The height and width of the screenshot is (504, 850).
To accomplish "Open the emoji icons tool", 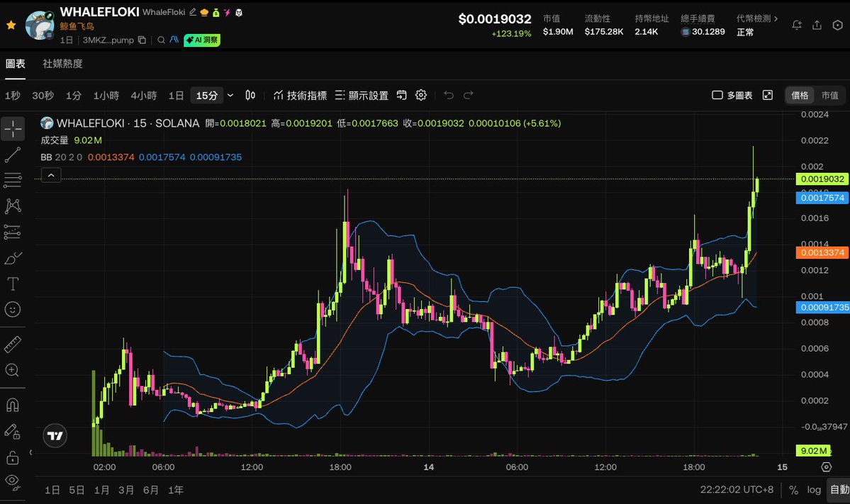I will 13,310.
